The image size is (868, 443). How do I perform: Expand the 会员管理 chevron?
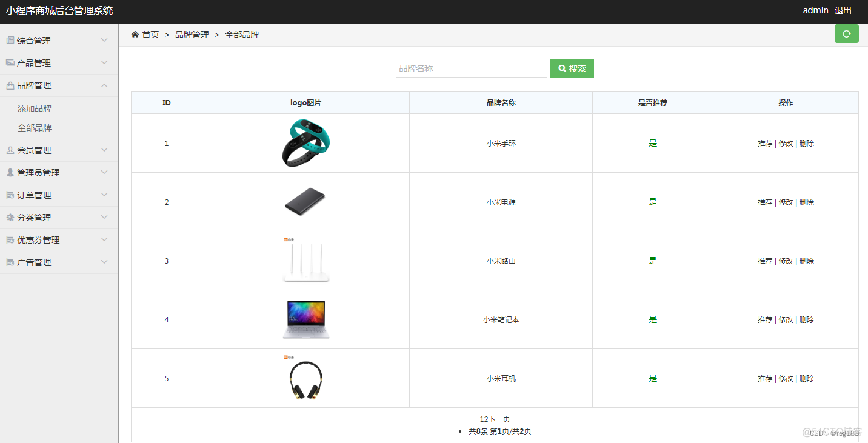point(104,150)
